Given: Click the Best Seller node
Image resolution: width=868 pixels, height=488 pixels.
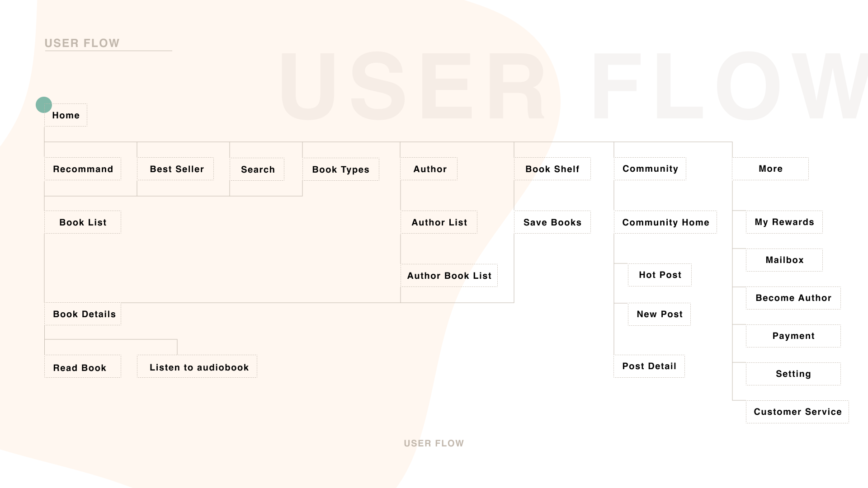Looking at the screenshot, I should tap(176, 169).
